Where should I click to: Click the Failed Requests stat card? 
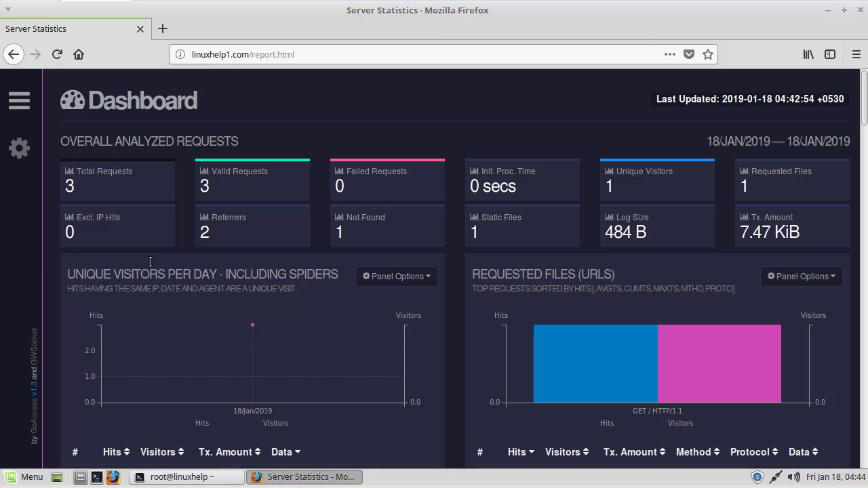pyautogui.click(x=387, y=180)
